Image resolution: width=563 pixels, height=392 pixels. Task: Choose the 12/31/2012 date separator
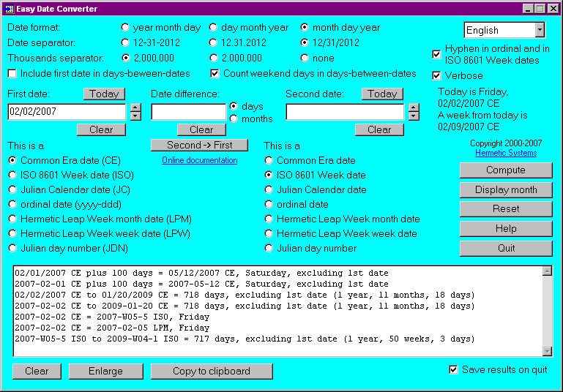tap(305, 42)
